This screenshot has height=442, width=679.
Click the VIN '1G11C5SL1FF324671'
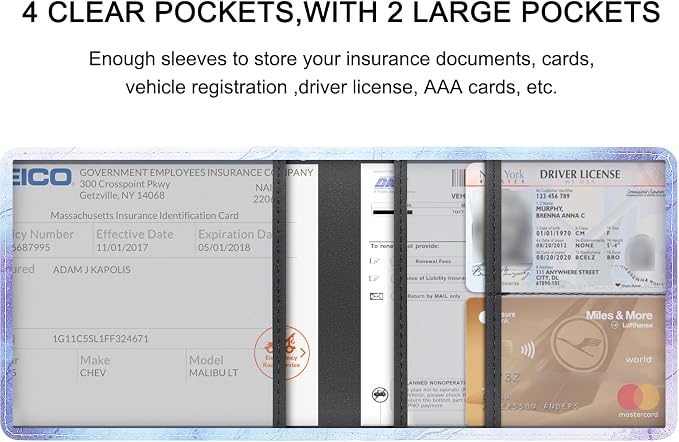pos(100,339)
